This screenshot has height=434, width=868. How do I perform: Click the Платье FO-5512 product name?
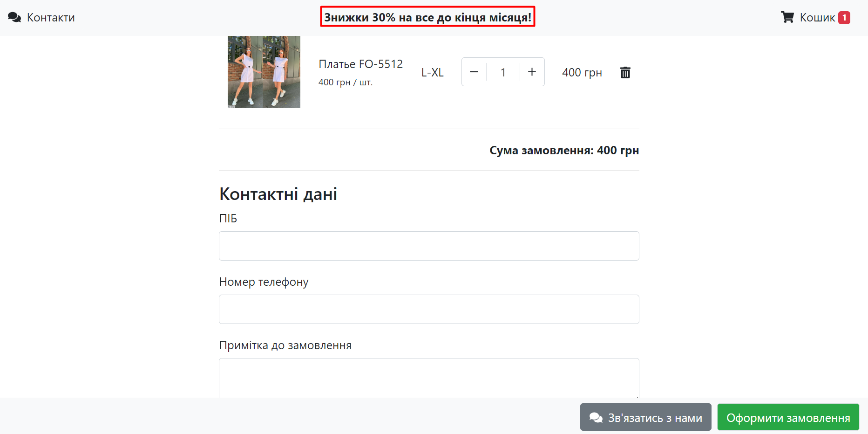click(x=360, y=64)
